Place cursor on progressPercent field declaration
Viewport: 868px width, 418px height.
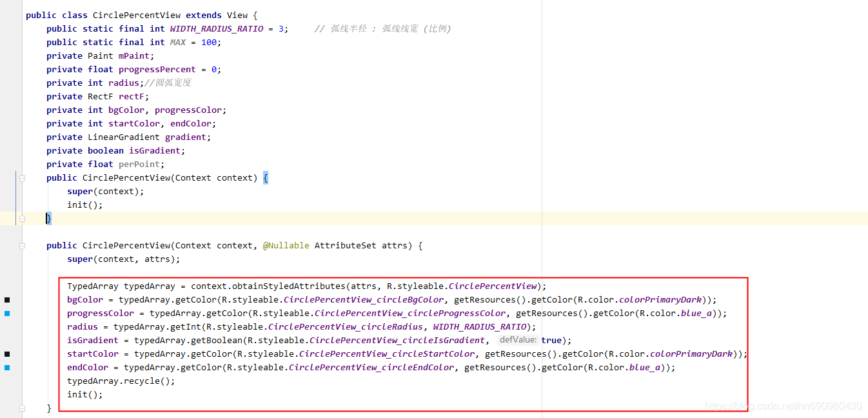click(x=157, y=69)
